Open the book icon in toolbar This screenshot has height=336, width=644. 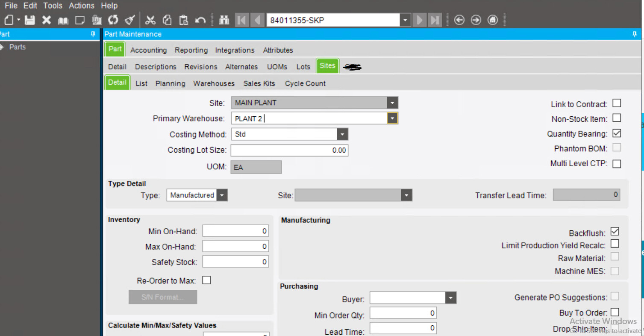[63, 21]
